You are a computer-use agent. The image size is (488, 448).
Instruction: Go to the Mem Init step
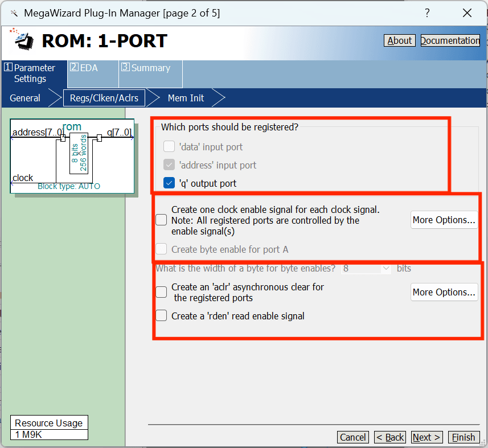pyautogui.click(x=186, y=98)
